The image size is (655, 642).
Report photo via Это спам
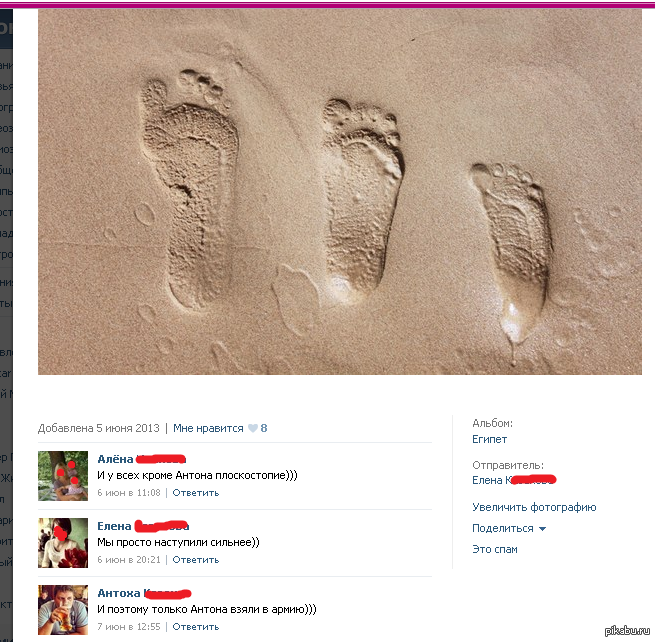tap(495, 549)
